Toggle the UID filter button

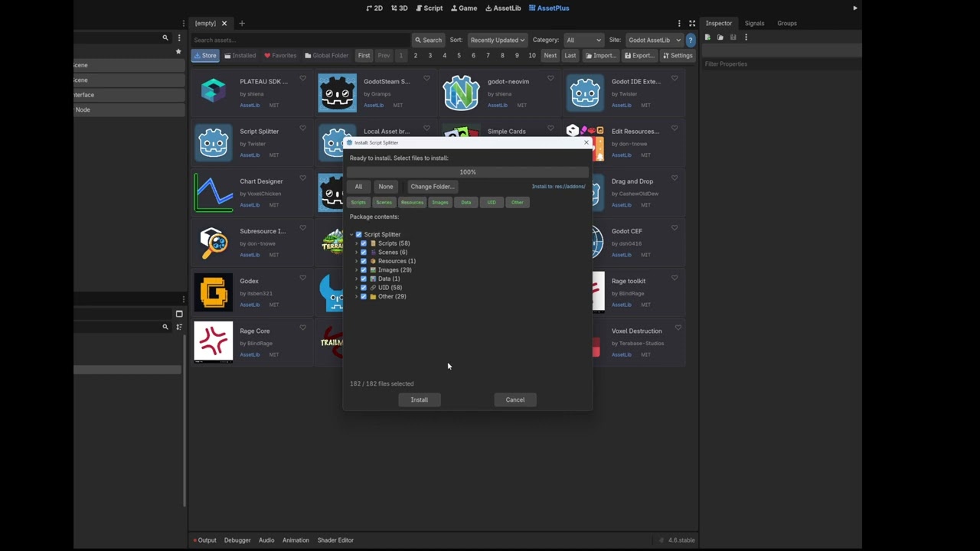492,202
